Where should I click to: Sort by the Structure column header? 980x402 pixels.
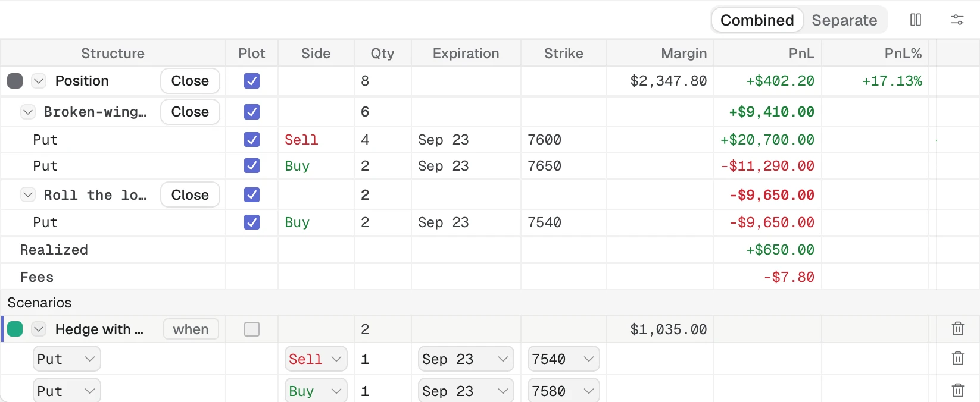point(113,54)
